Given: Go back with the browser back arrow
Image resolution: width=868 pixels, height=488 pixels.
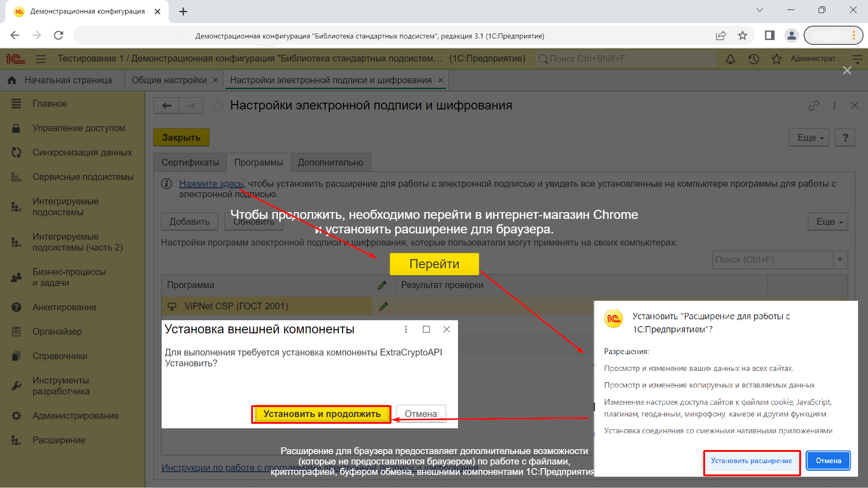Looking at the screenshot, I should [x=15, y=35].
